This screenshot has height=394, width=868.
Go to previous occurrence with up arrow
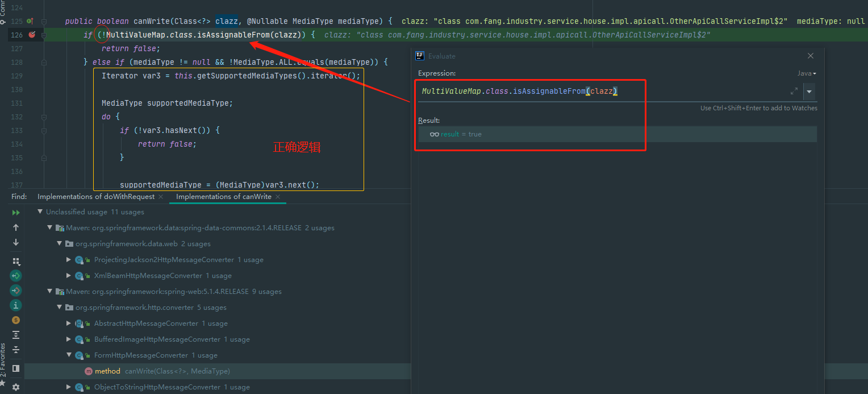coord(16,227)
